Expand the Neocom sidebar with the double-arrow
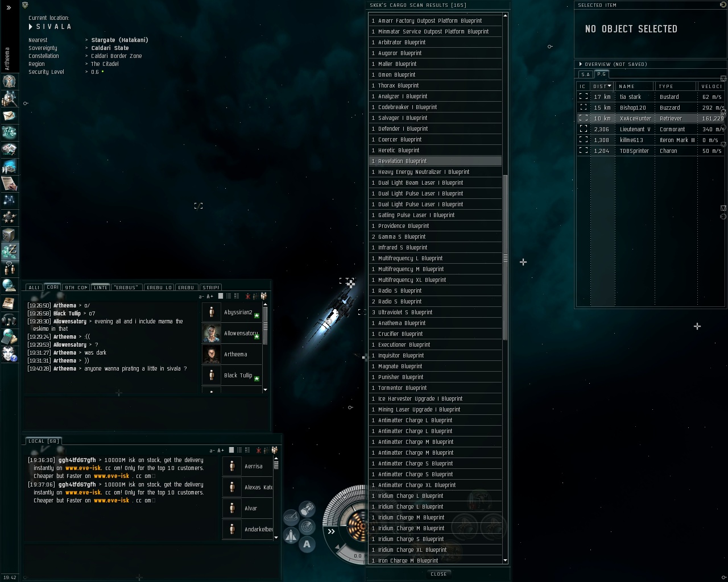728x582 pixels. (x=9, y=7)
